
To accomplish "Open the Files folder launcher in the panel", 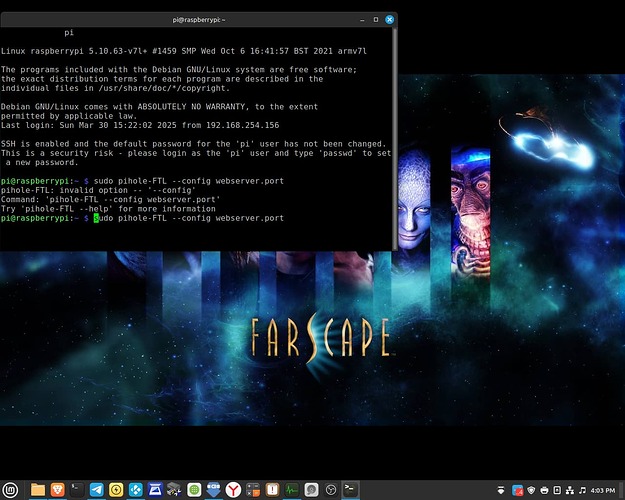I will coord(38,490).
